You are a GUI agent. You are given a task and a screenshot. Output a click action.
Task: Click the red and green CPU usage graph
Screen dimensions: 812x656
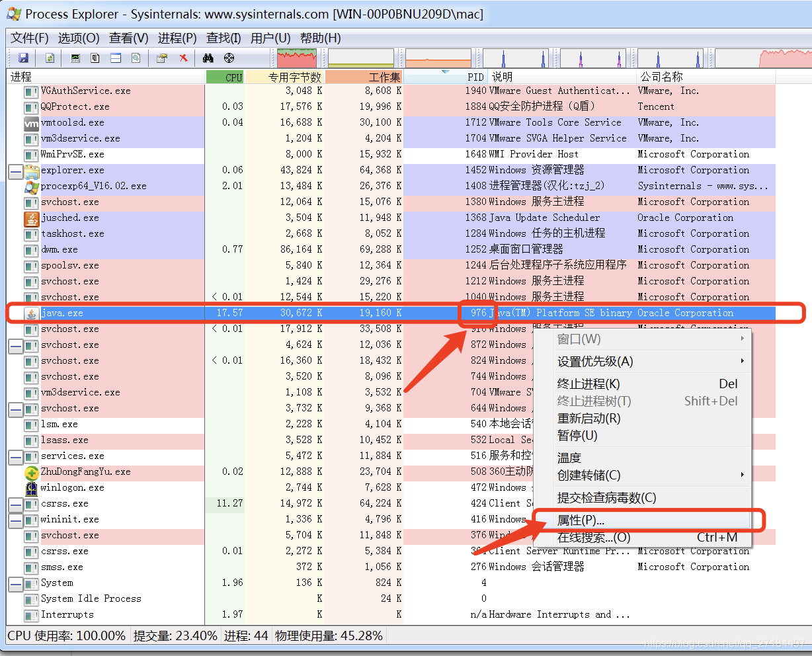tap(297, 58)
